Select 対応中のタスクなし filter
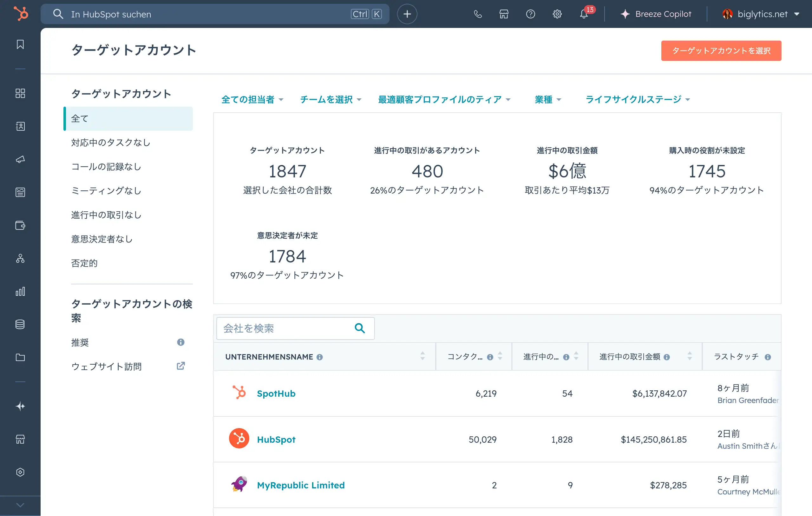This screenshot has width=812, height=516. (111, 142)
